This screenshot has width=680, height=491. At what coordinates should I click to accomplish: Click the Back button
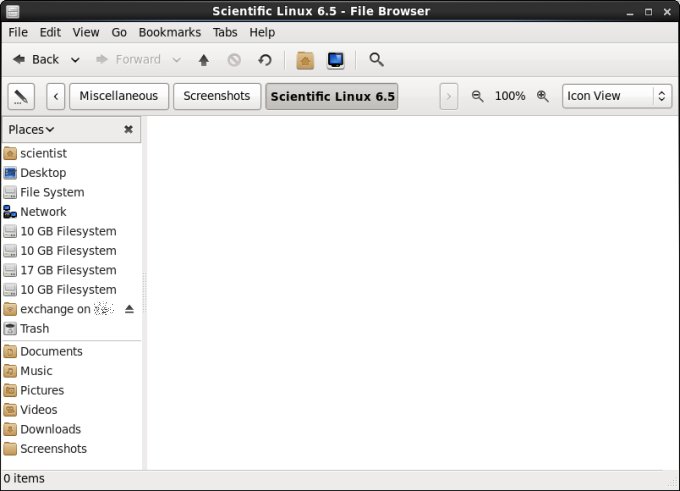point(36,59)
